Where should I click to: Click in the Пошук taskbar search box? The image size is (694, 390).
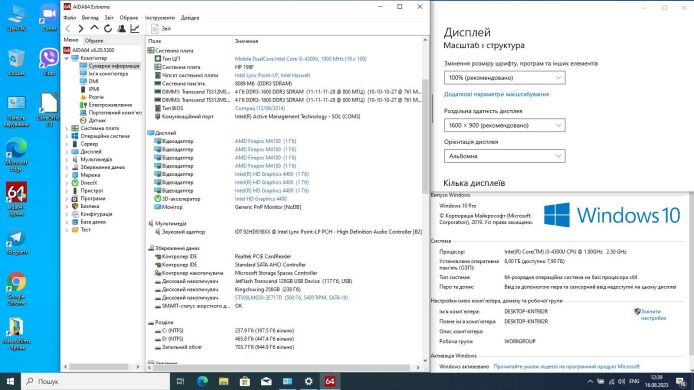(96, 381)
